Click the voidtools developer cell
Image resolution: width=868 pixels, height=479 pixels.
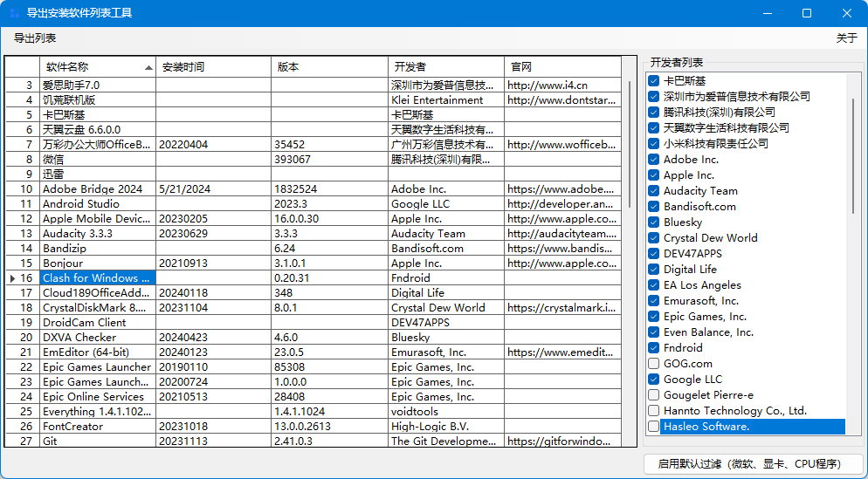(x=445, y=412)
